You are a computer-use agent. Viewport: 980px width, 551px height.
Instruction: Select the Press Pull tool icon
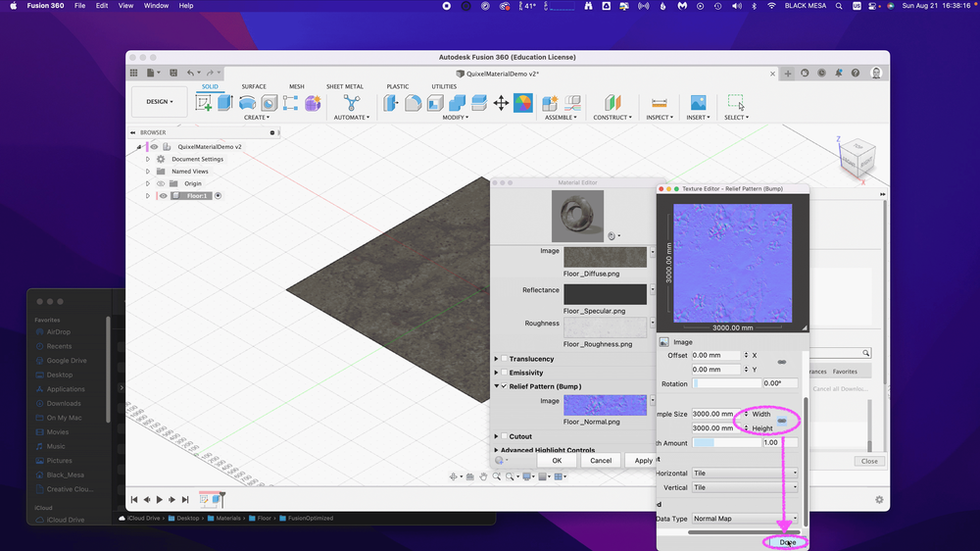tap(391, 103)
